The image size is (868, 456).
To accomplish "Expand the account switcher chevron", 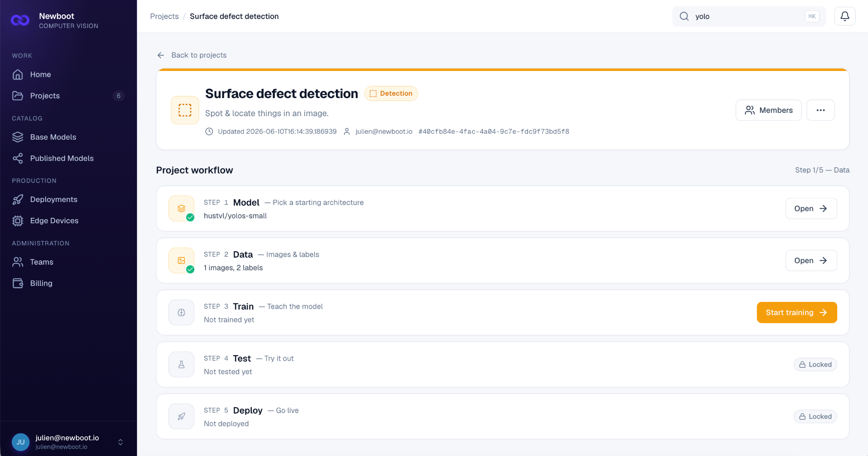I will (120, 442).
